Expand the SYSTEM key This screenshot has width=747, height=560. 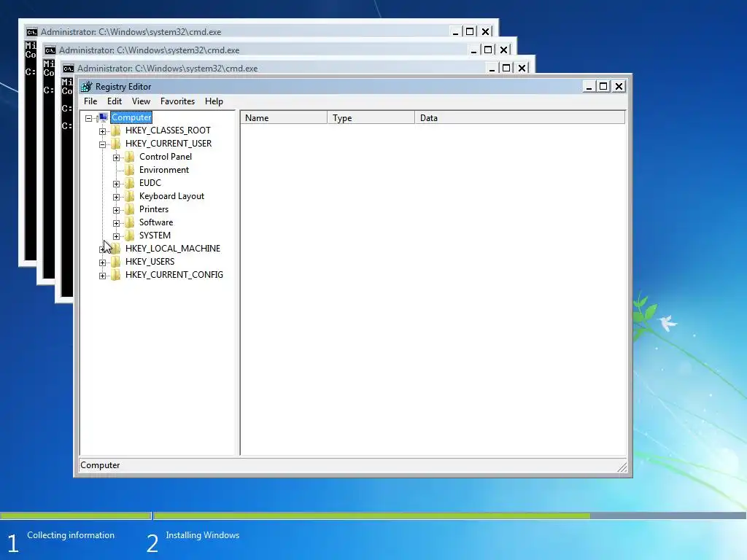[116, 236]
